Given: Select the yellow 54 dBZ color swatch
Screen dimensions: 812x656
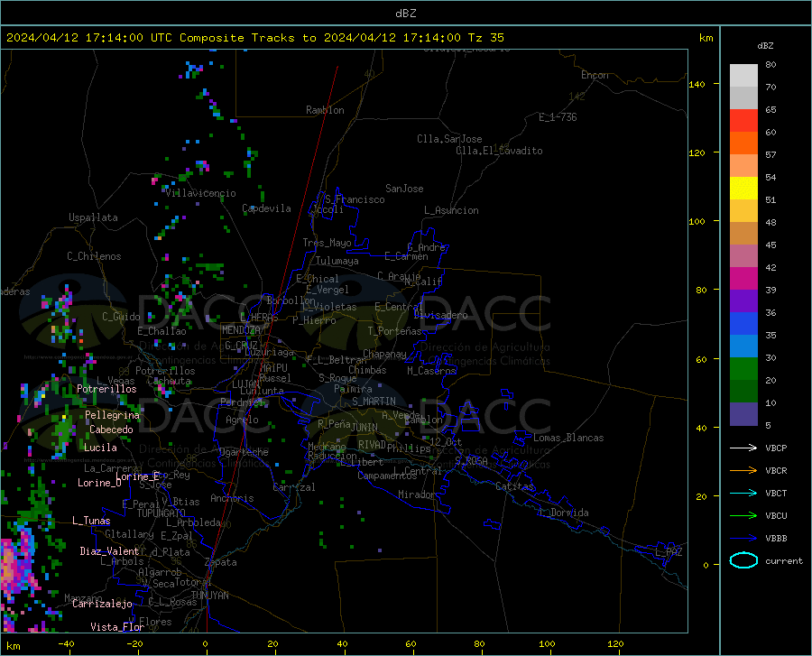Looking at the screenshot, I should coord(743,188).
